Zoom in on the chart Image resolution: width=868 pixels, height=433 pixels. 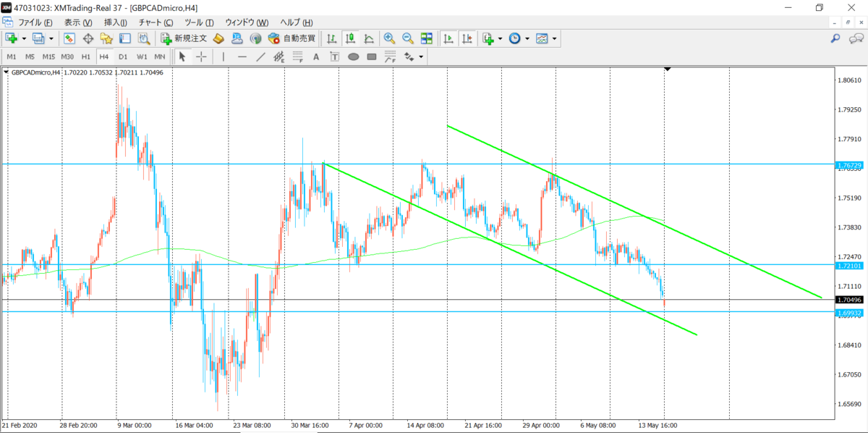(389, 38)
